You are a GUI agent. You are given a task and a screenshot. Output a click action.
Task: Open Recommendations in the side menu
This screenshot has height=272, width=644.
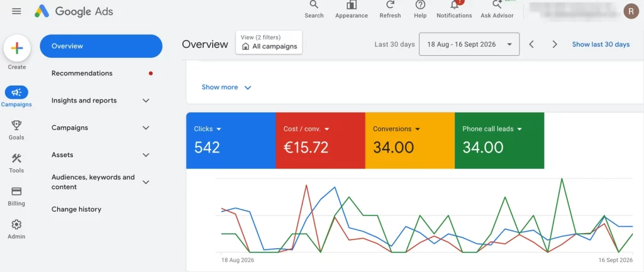82,73
